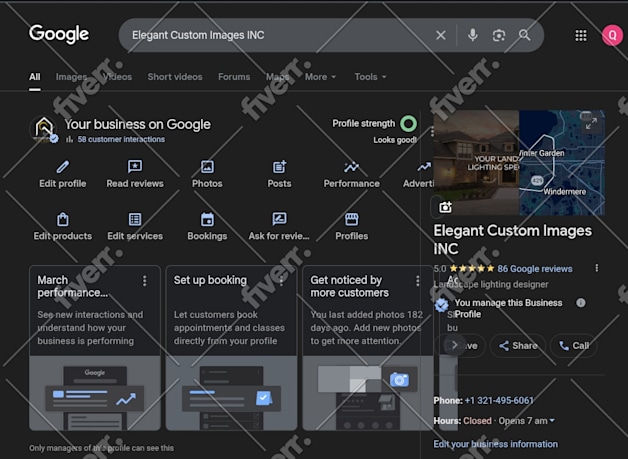Viewport: 628px width, 459px height.
Task: Open 86 Google reviews link
Action: (x=535, y=269)
